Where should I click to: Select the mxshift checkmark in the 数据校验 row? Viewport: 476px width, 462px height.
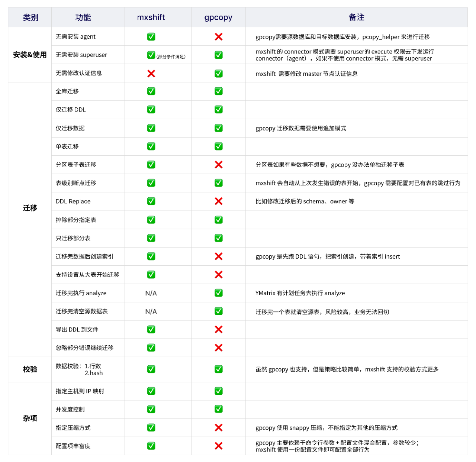coord(151,369)
